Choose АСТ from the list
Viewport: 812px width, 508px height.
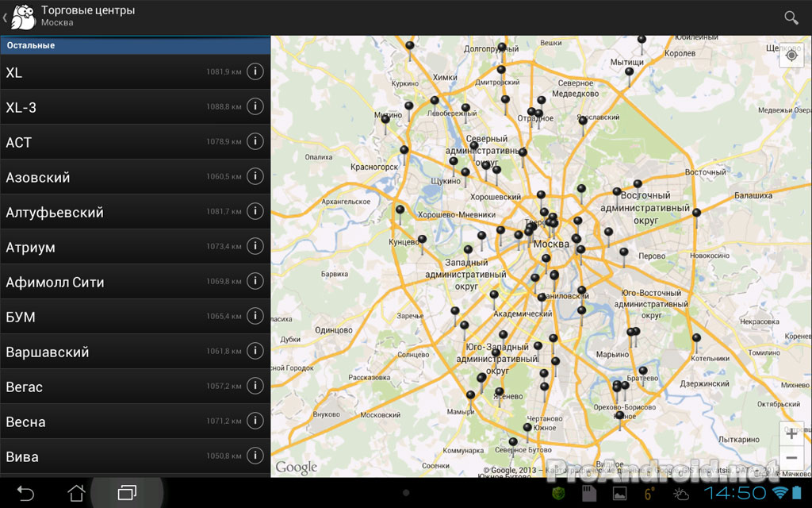[x=135, y=141]
